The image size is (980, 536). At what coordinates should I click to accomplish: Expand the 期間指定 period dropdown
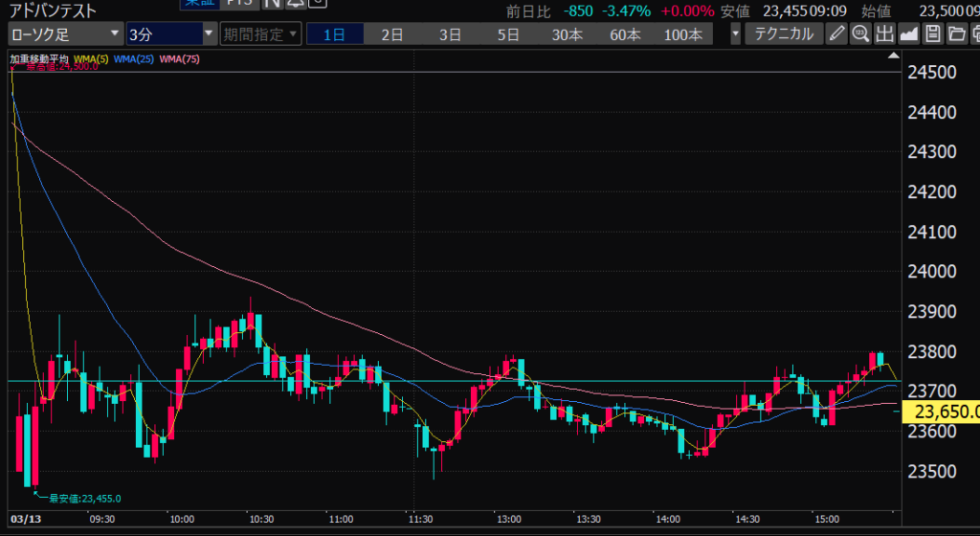pyautogui.click(x=260, y=34)
